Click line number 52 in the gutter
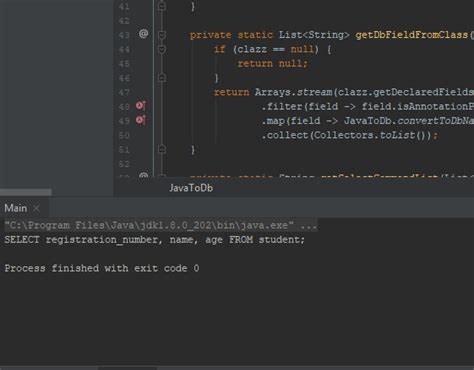 click(x=124, y=164)
